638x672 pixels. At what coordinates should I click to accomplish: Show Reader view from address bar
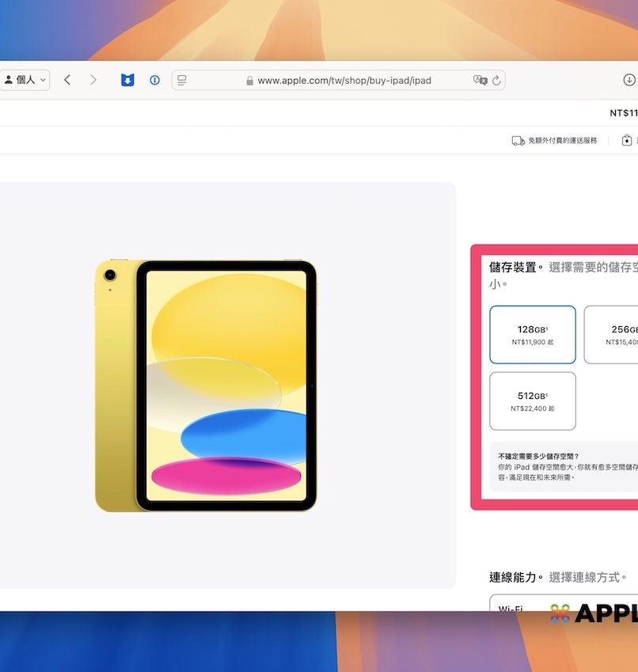182,80
